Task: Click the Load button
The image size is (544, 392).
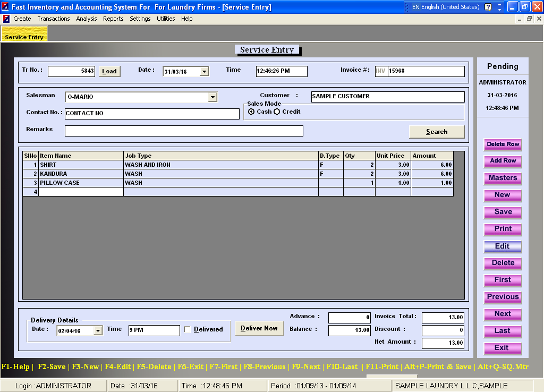Action: pos(109,71)
